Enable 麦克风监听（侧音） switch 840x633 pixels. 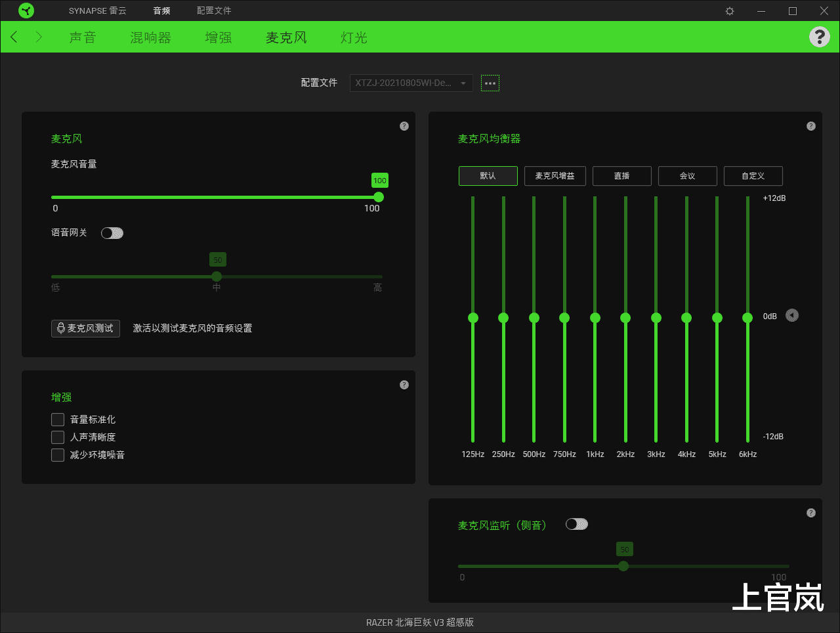click(577, 524)
